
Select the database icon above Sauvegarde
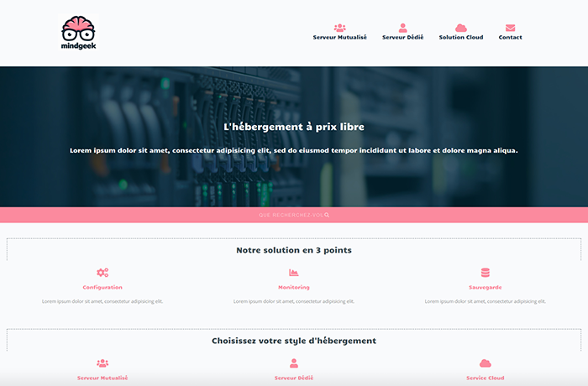click(486, 273)
